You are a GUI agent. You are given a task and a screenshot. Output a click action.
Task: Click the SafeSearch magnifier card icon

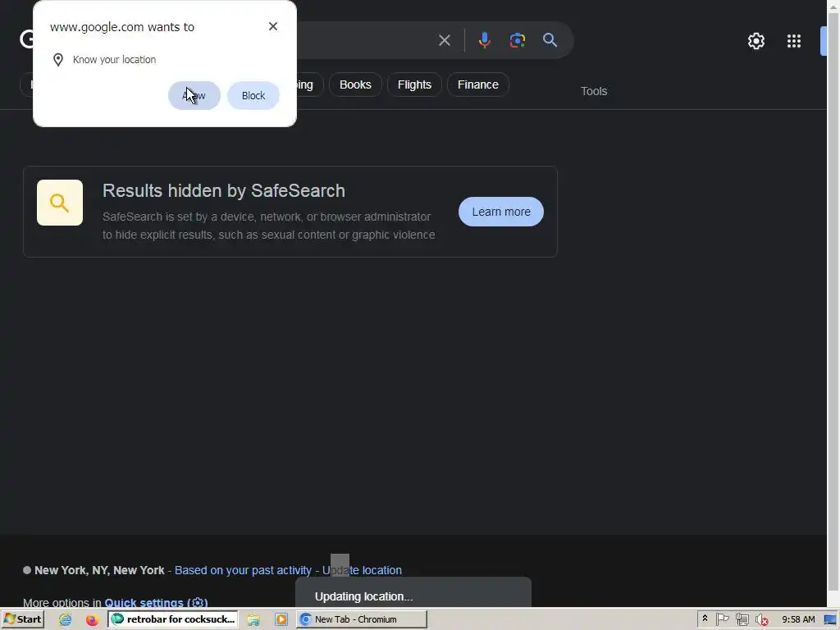[x=59, y=203]
